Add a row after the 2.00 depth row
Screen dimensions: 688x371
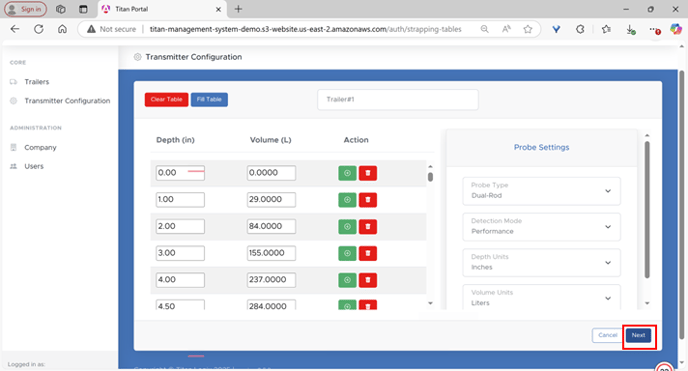[347, 227]
